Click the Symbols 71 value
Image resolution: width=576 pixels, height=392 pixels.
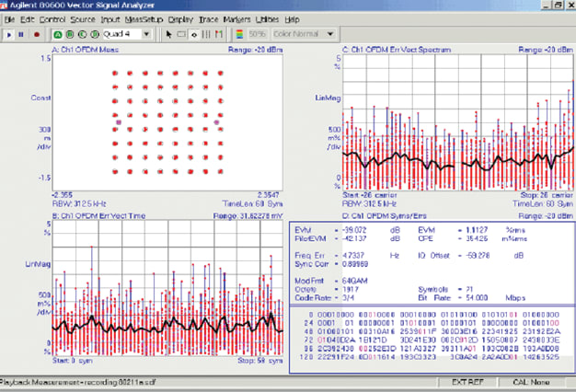point(469,289)
